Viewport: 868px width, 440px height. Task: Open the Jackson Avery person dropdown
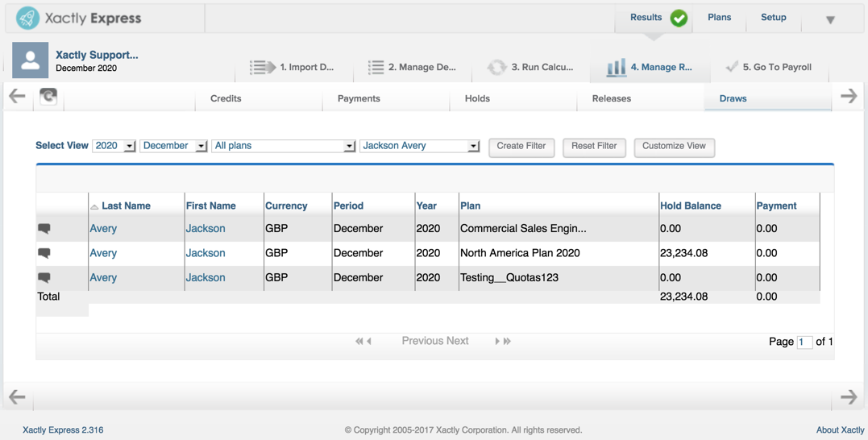coord(420,146)
